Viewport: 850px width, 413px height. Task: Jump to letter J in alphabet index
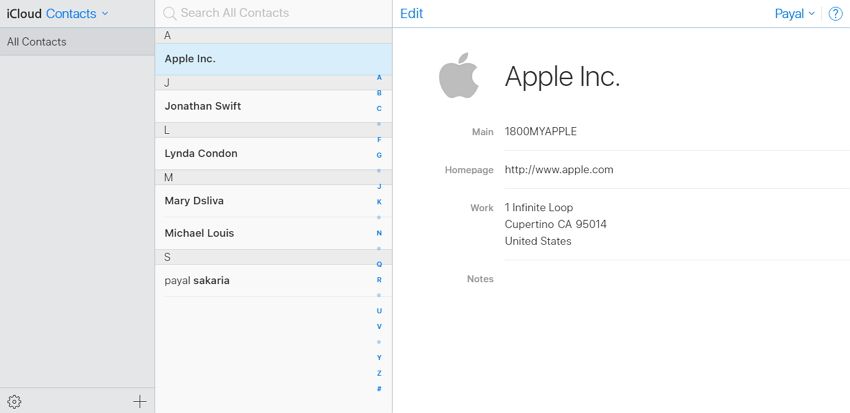(379, 186)
